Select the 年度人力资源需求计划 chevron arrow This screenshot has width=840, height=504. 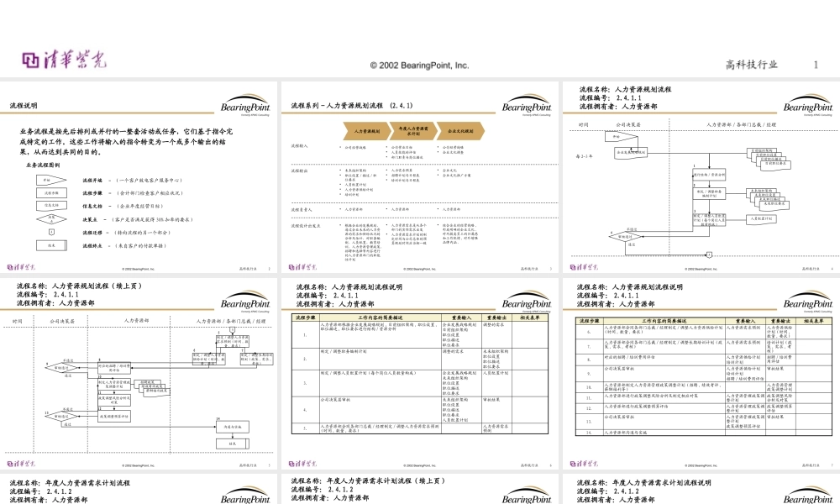(412, 131)
